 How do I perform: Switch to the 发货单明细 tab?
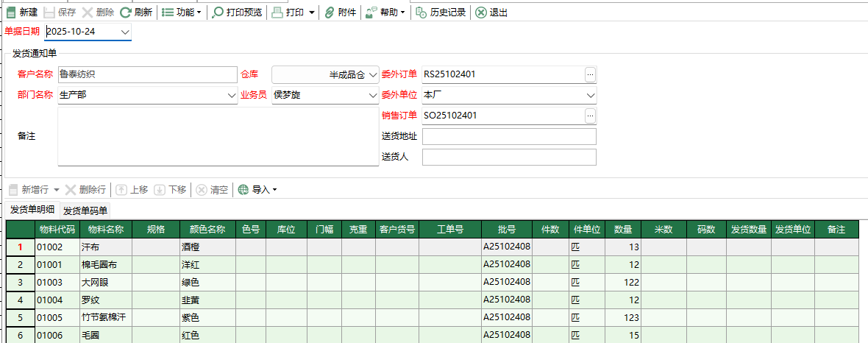[32, 210]
